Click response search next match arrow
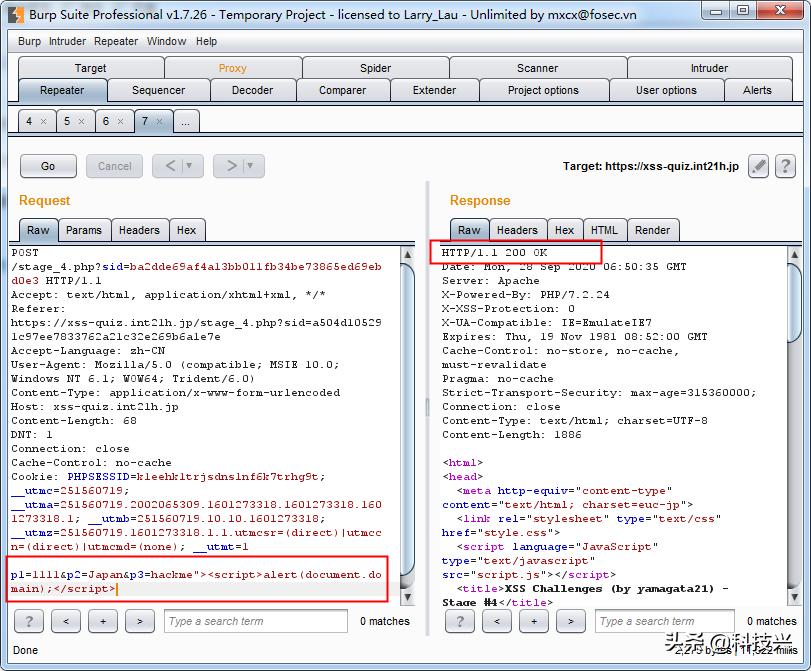Image resolution: width=811 pixels, height=671 pixels. coord(571,621)
